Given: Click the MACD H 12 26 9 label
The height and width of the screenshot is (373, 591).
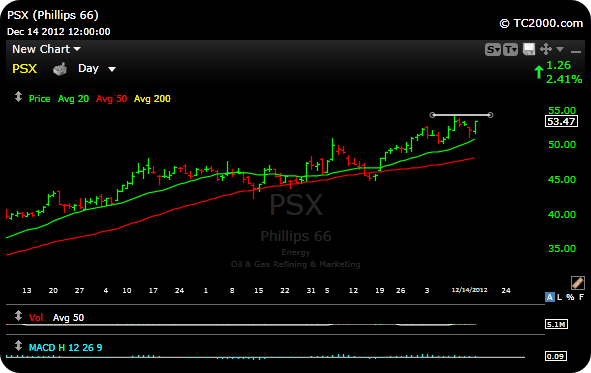Looking at the screenshot, I should click(66, 347).
